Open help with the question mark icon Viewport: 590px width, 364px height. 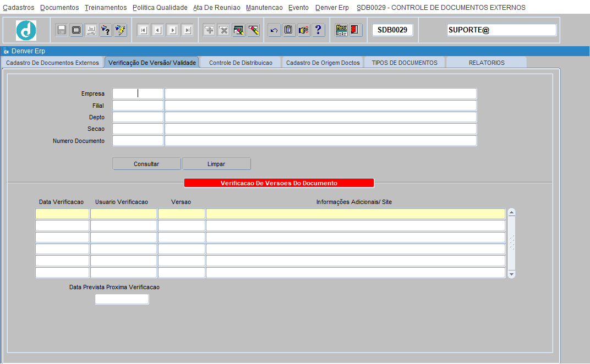[x=318, y=30]
